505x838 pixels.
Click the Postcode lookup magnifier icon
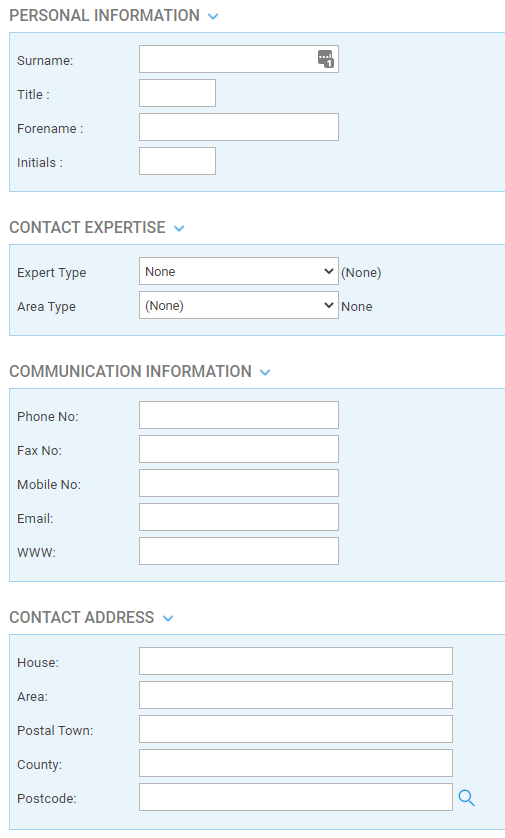pyautogui.click(x=467, y=798)
